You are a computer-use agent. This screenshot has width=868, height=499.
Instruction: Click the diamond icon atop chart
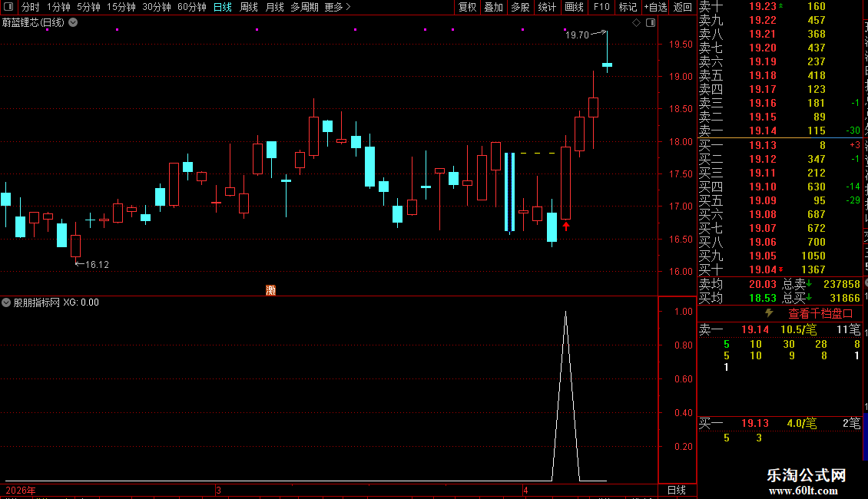636,23
